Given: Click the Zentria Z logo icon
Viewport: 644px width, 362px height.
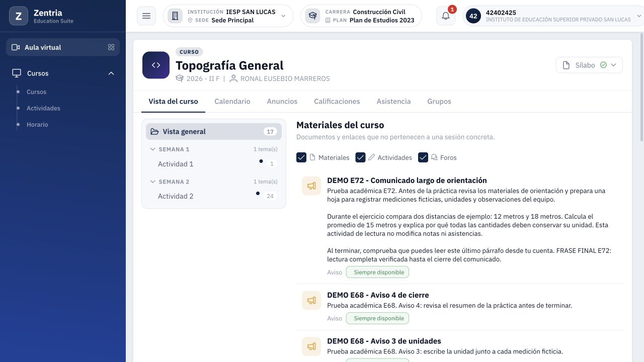Looking at the screenshot, I should click(x=19, y=16).
